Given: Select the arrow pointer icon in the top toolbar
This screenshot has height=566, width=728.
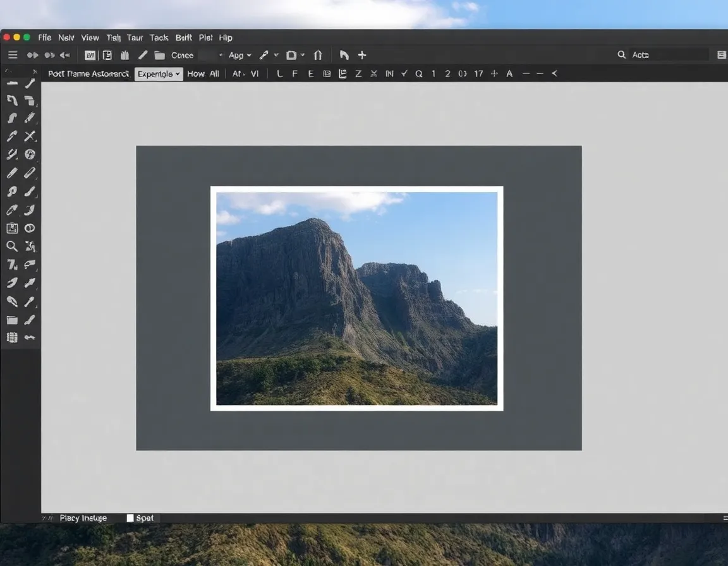Looking at the screenshot, I should pyautogui.click(x=344, y=55).
